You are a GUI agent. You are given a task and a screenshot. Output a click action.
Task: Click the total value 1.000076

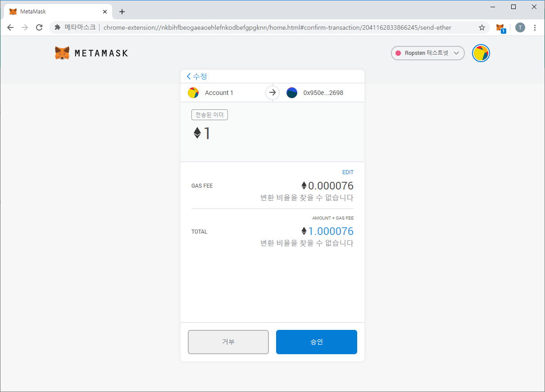point(331,231)
